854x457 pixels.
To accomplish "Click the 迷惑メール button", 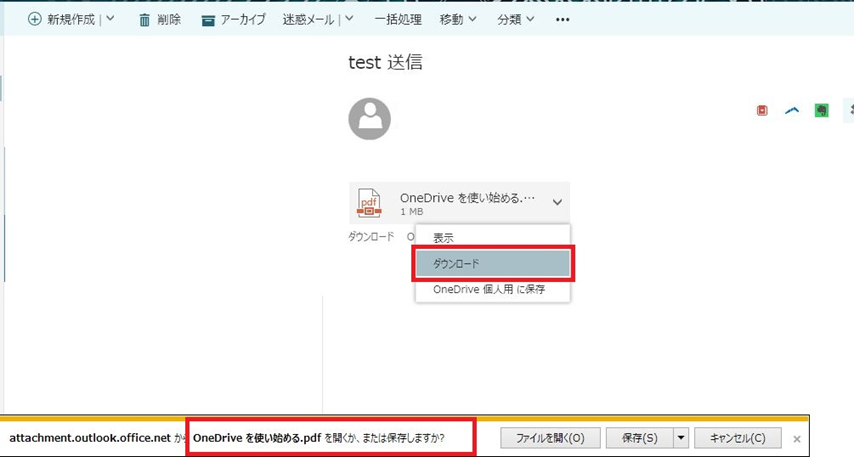I will (308, 20).
